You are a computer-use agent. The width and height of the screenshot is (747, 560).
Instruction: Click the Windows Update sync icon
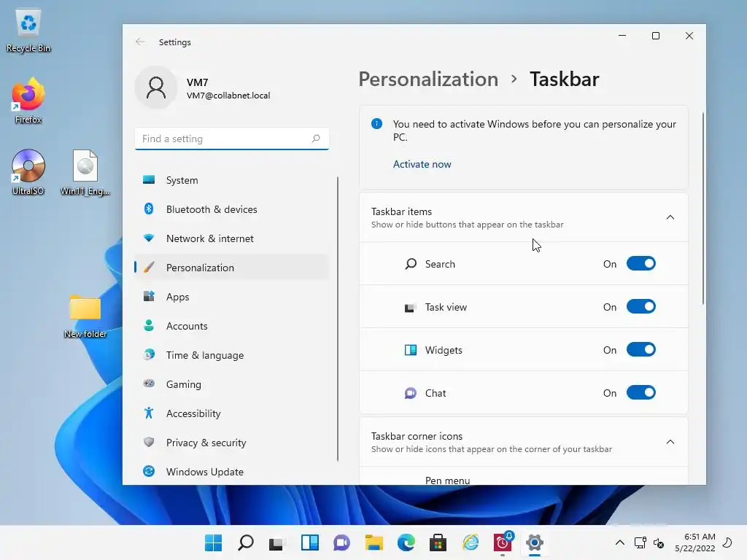coord(149,471)
